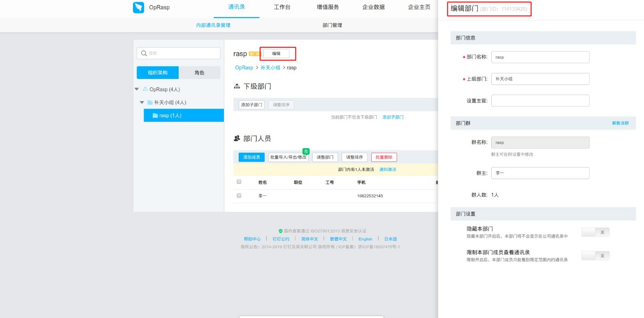This screenshot has height=318, width=644.
Task: Click the 补天小组 folder icon
Action: tap(151, 102)
